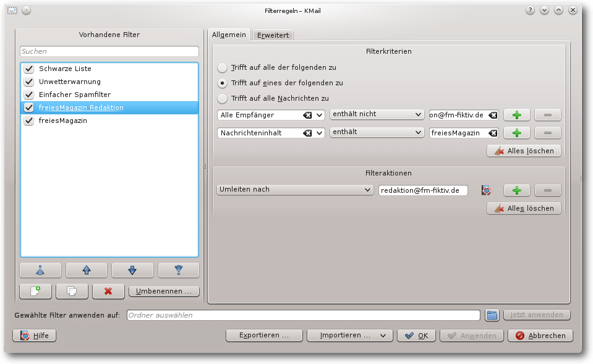593x364 pixels.
Task: Clear the Alle Empfänger field selection
Action: tap(307, 115)
